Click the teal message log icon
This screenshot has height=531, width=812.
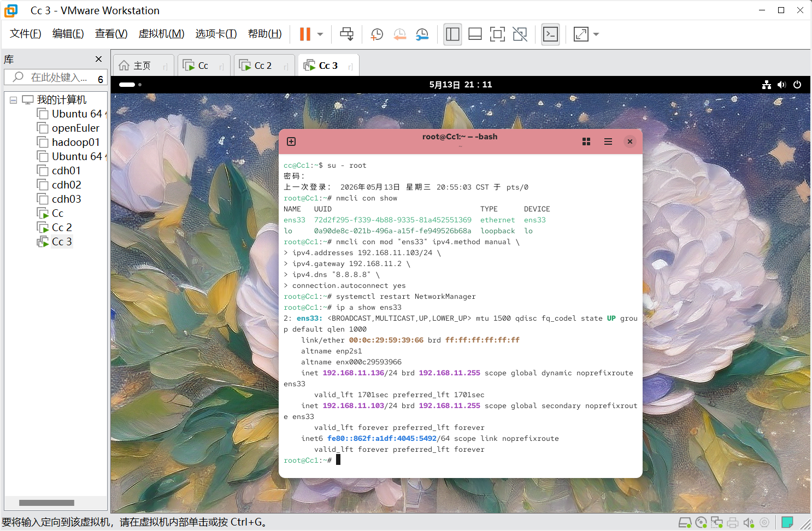[787, 523]
